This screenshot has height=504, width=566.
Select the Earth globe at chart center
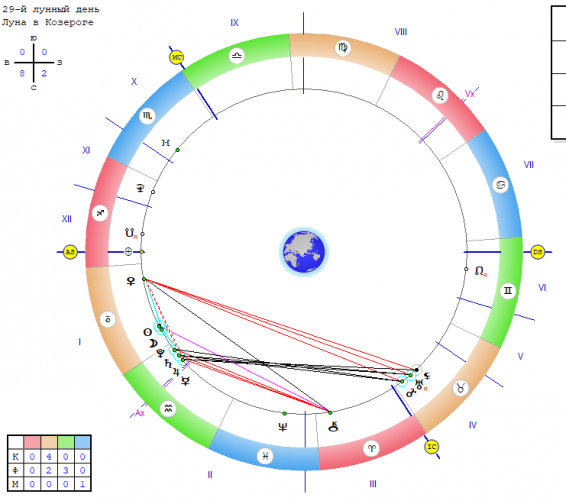point(304,252)
